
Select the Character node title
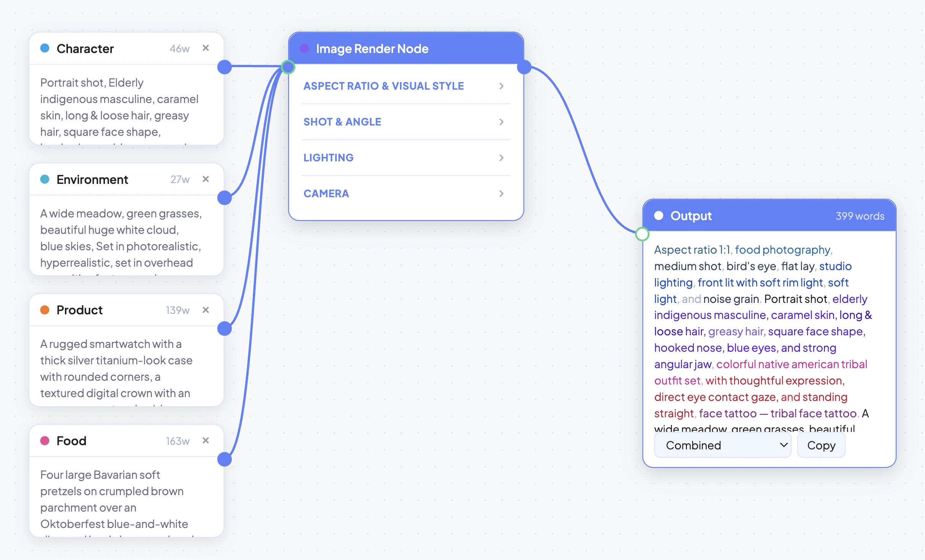click(85, 48)
